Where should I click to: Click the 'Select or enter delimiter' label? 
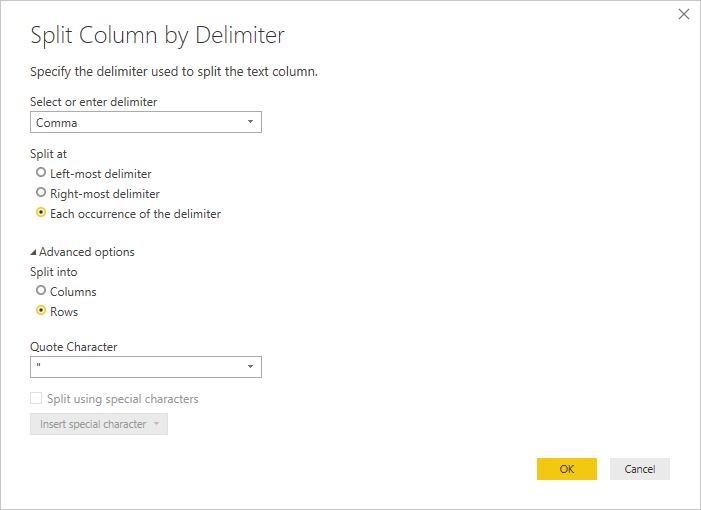pyautogui.click(x=93, y=102)
